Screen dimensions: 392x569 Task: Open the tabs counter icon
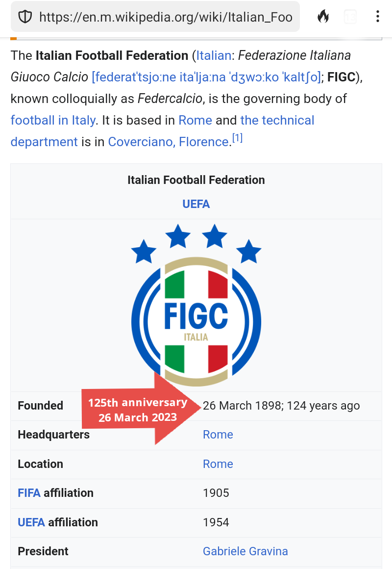(350, 17)
